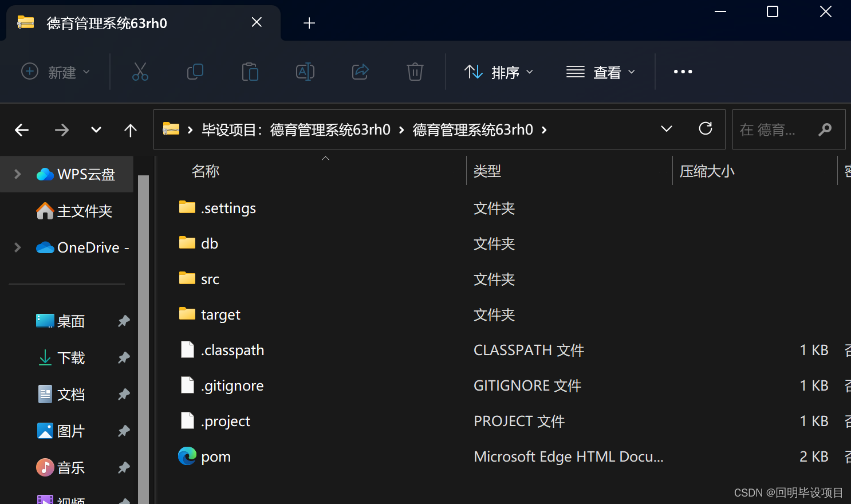Expand the WPS云盘 sidebar entry
Viewport: 851px width, 504px height.
pyautogui.click(x=16, y=174)
